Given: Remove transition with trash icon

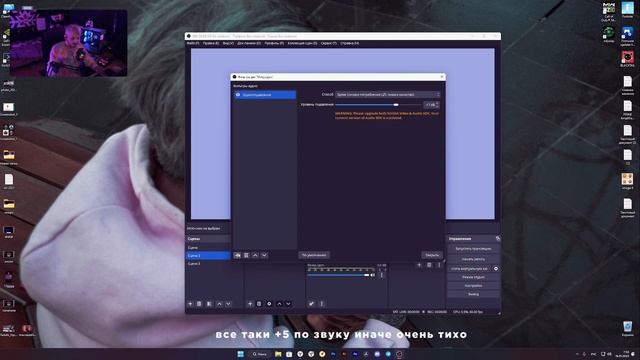Looking at the screenshot, I should click(x=429, y=265).
